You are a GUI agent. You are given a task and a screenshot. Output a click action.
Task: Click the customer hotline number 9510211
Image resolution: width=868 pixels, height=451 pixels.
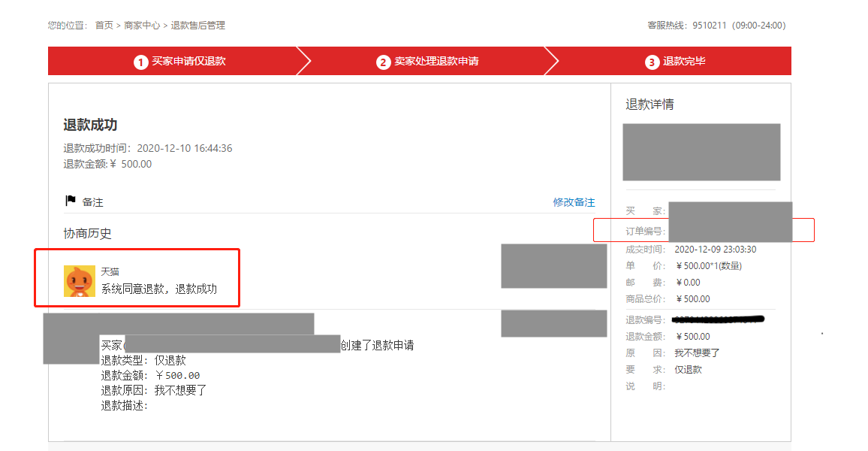709,26
